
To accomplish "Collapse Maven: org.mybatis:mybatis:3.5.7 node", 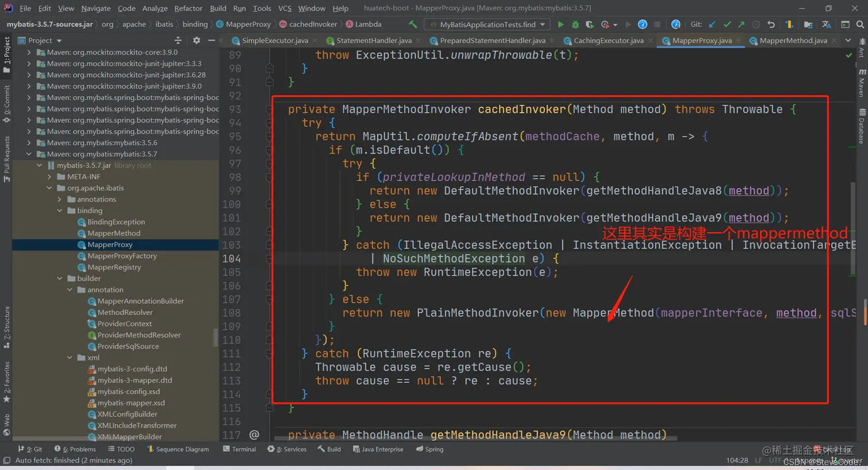I will tap(29, 154).
